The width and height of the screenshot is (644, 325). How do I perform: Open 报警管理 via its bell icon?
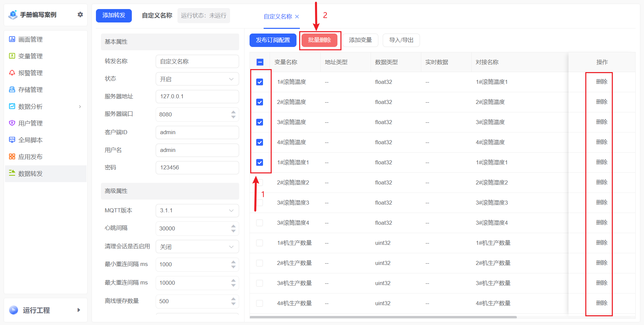tap(31, 73)
